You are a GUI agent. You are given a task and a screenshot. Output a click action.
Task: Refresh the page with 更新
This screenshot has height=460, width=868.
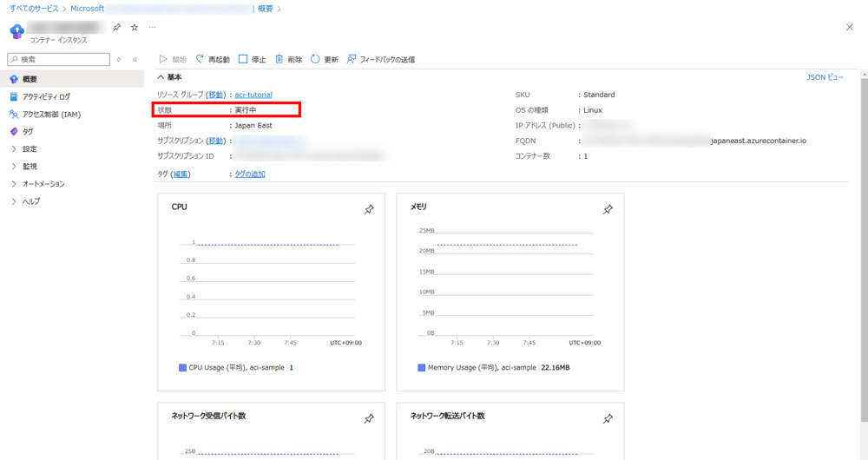(325, 59)
